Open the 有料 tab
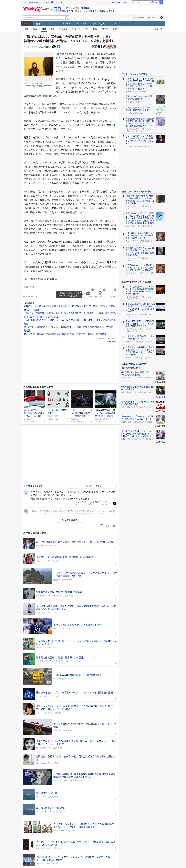This screenshot has height=868, width=186. click(x=128, y=24)
